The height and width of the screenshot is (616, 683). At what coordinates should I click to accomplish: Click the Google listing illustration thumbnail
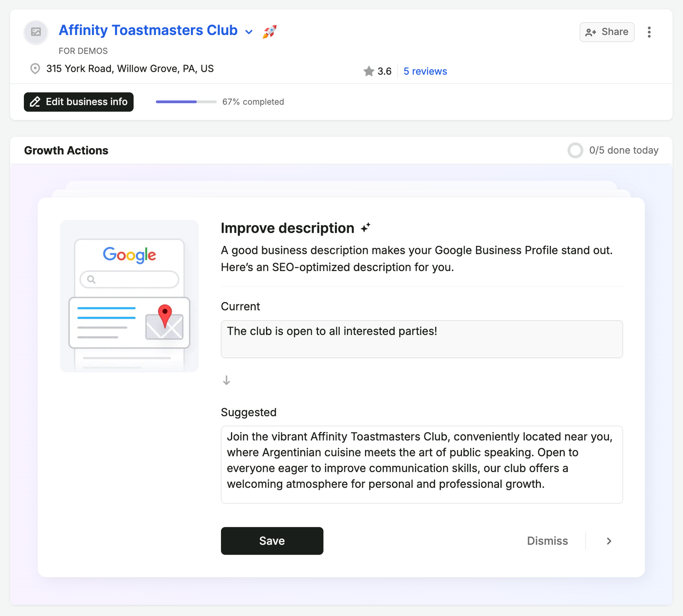point(129,296)
